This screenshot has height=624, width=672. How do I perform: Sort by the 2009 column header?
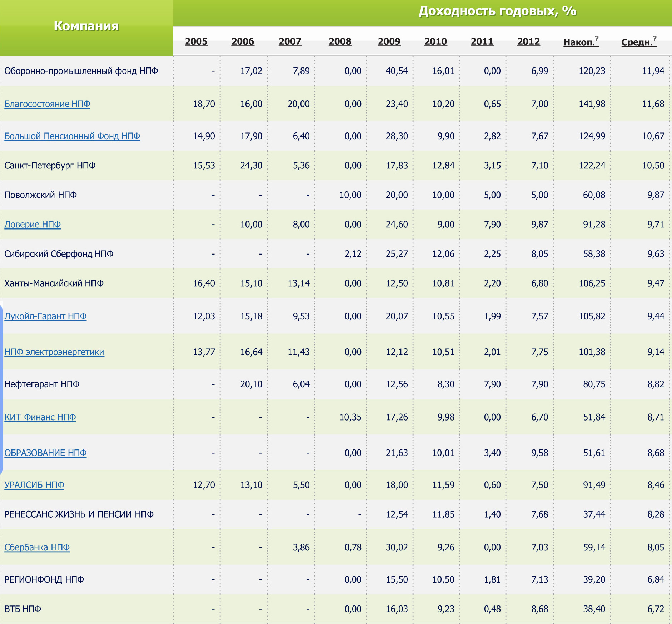[x=389, y=41]
